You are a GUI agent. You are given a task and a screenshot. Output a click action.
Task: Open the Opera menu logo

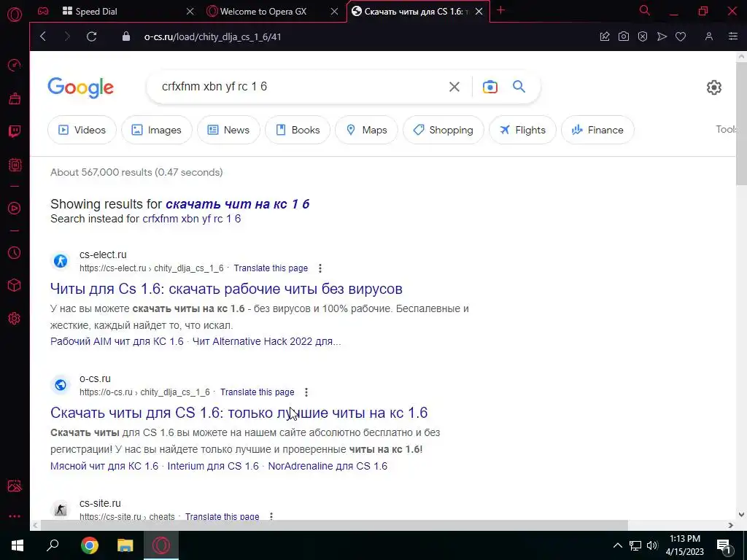pyautogui.click(x=15, y=14)
